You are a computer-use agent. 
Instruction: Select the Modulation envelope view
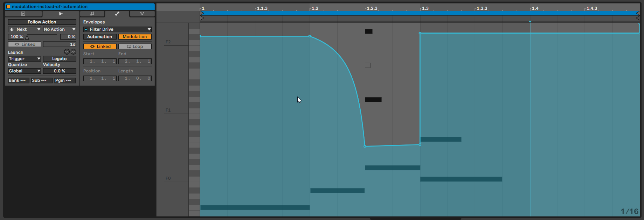point(135,37)
